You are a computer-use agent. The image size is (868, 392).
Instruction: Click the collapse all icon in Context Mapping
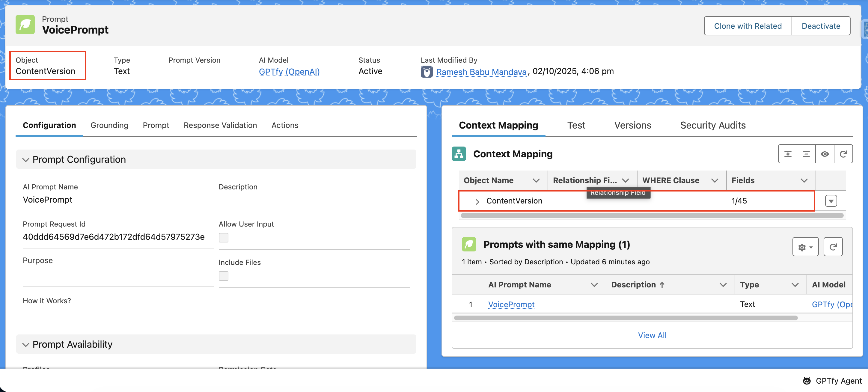coord(806,154)
